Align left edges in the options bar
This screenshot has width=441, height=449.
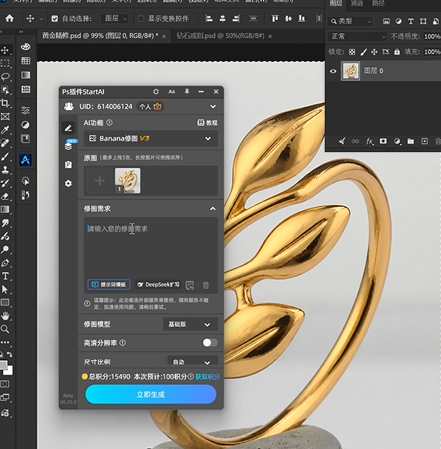click(209, 19)
